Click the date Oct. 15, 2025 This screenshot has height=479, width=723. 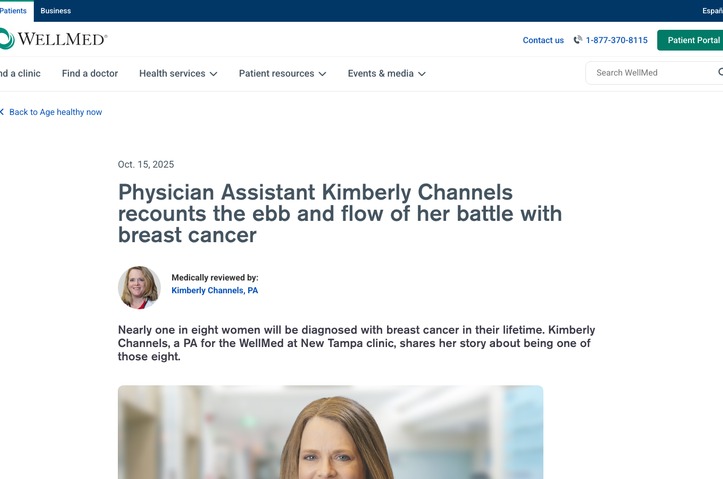[146, 165]
